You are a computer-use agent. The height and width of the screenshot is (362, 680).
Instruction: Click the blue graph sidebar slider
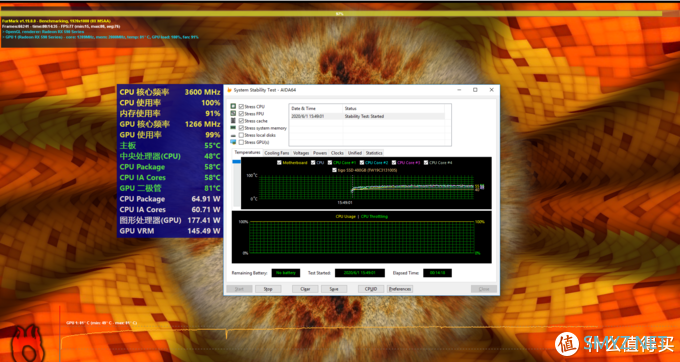pyautogui.click(x=236, y=162)
